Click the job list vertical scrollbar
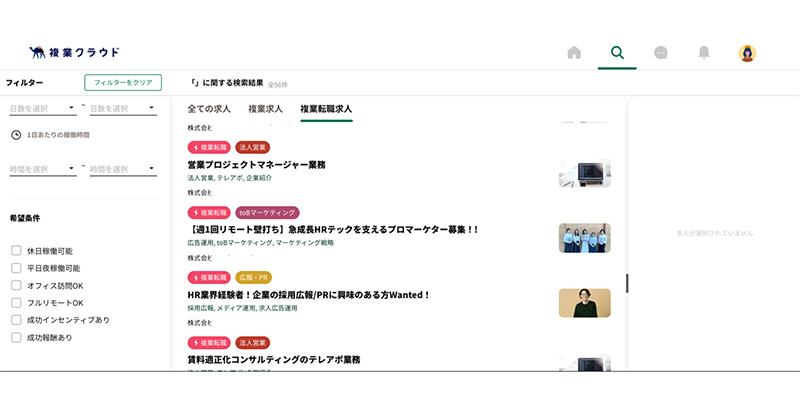 click(627, 283)
